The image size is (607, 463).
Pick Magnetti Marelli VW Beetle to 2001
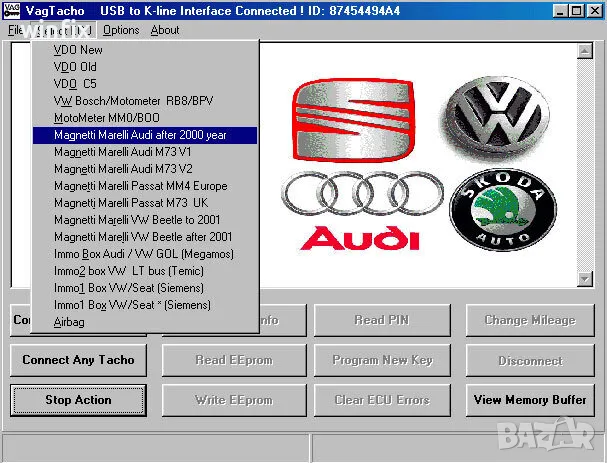point(145,220)
